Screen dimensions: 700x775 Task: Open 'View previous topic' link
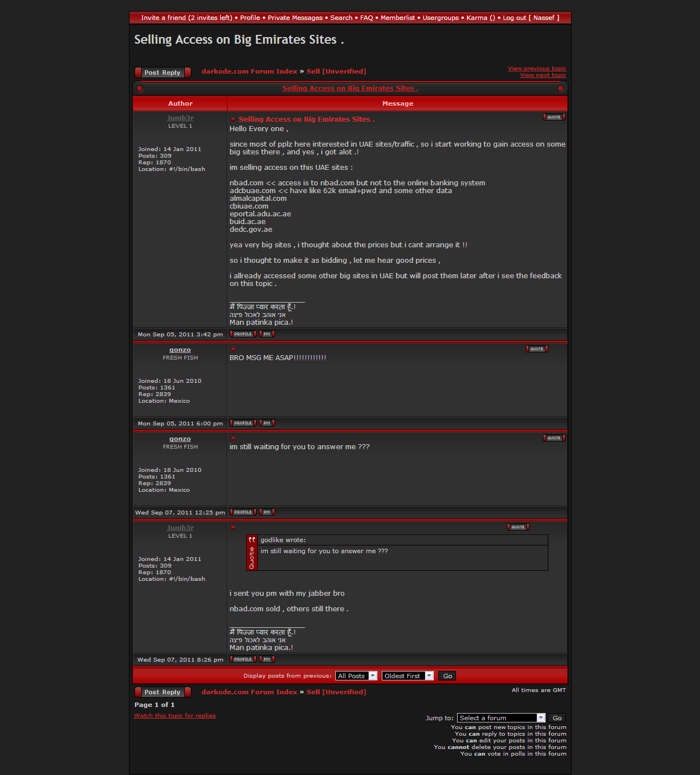coord(537,69)
